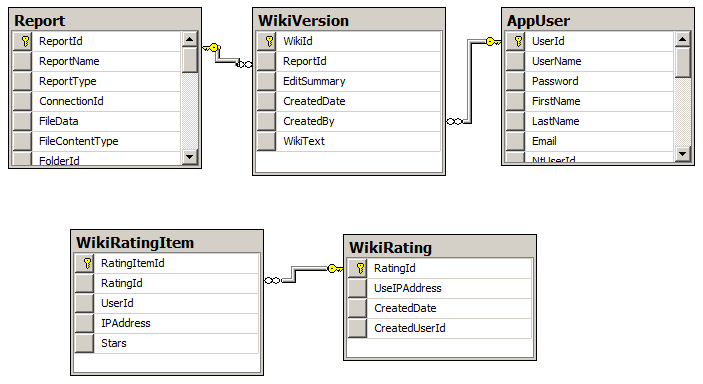Click the primary key icon beside ReportId
This screenshot has height=384, width=703.
coord(25,41)
